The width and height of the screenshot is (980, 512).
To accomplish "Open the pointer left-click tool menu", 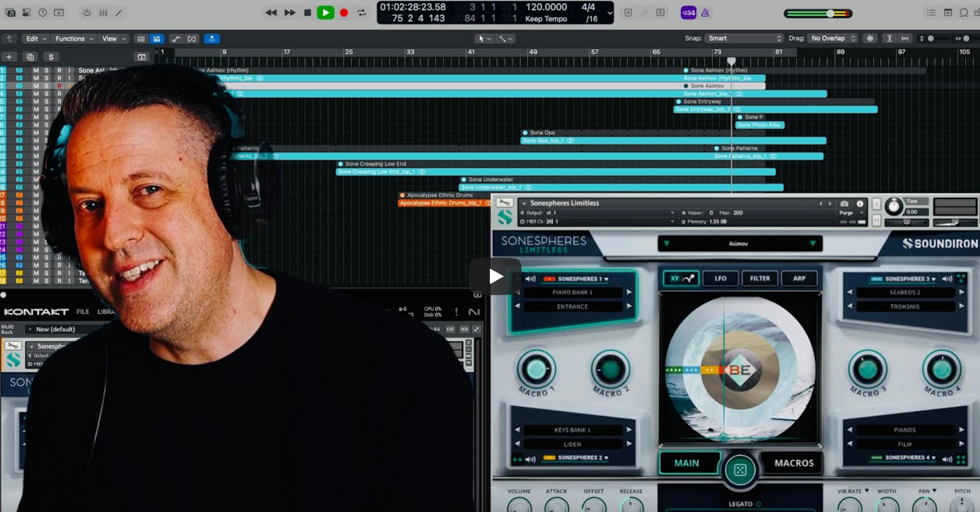I will [484, 39].
